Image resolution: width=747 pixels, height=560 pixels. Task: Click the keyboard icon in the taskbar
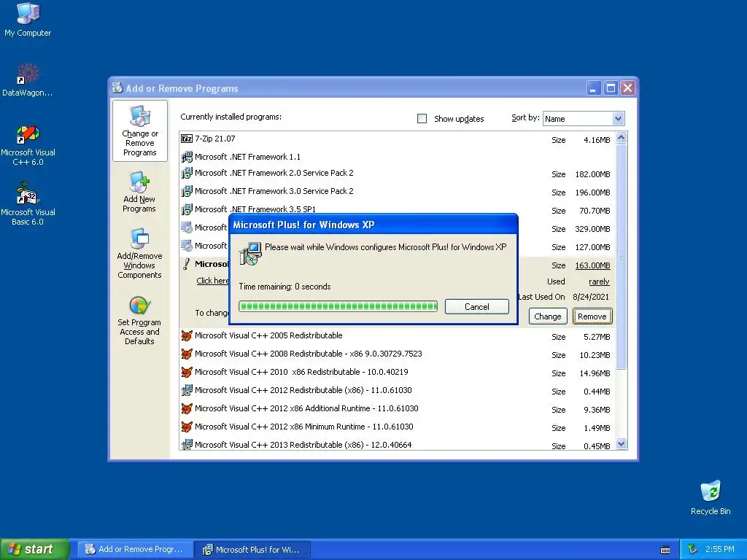click(665, 550)
